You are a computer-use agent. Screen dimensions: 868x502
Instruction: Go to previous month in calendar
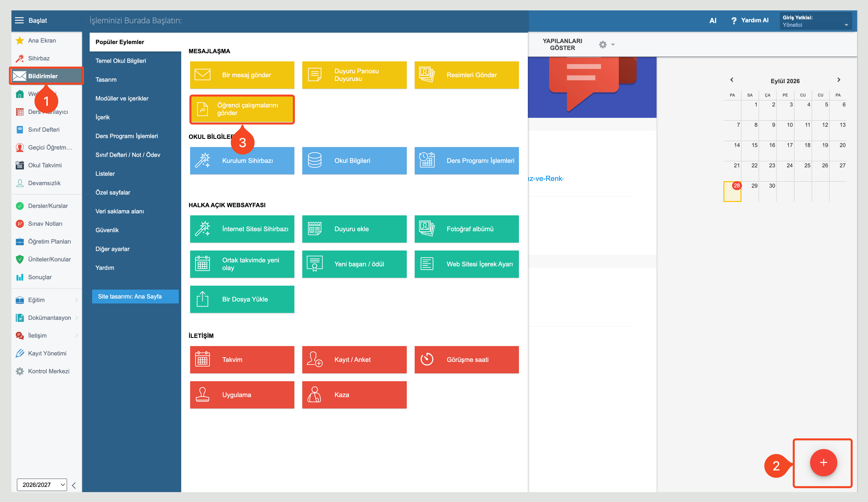coord(732,80)
